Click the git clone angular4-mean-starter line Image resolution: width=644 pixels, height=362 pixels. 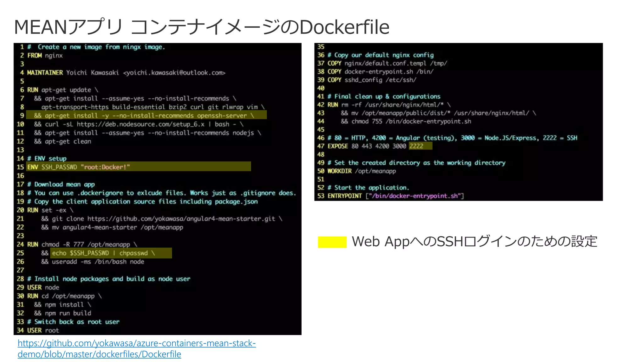pos(162,219)
